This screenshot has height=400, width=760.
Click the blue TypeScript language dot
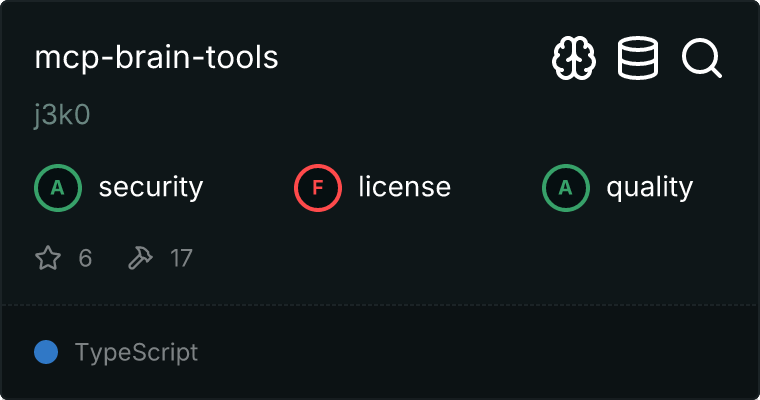click(45, 352)
